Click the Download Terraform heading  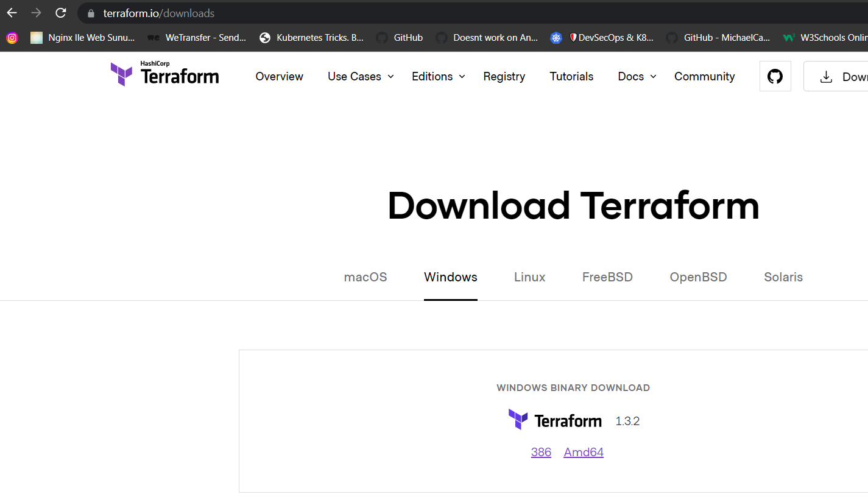(573, 205)
